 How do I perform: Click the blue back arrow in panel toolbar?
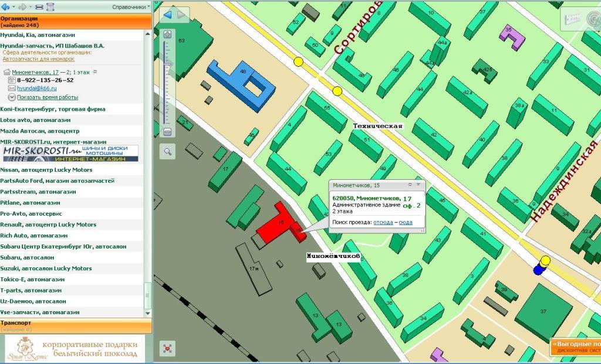point(5,7)
